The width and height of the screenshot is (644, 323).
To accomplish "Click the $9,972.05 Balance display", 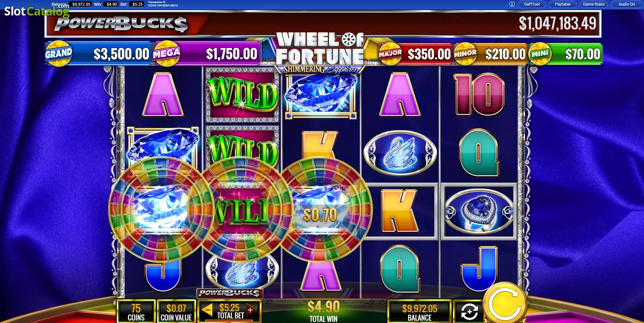I will [x=420, y=312].
